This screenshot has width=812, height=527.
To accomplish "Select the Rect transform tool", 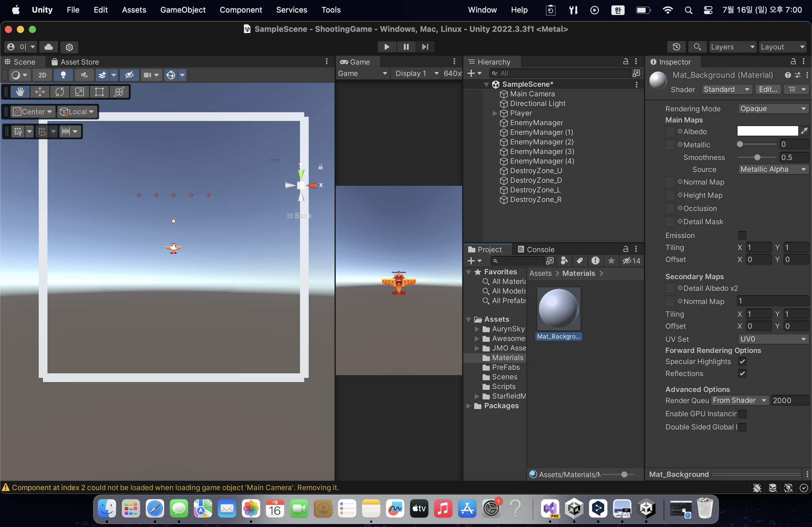I will (99, 92).
